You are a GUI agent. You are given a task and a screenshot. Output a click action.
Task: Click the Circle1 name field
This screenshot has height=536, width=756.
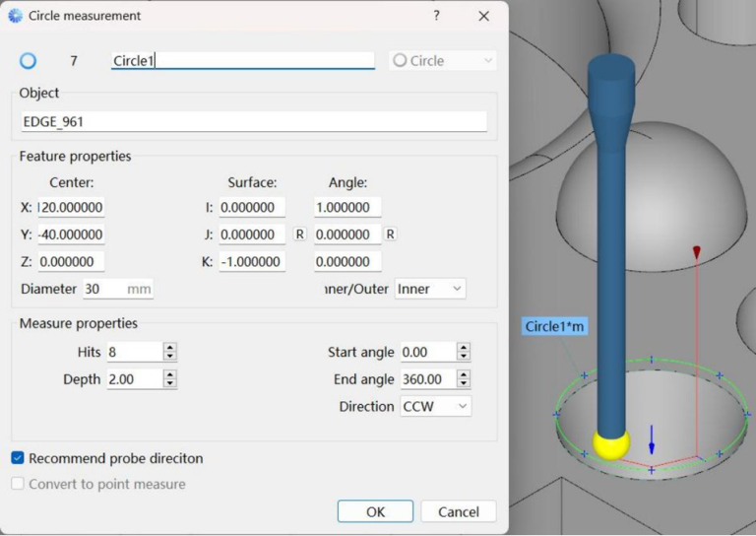pos(243,61)
